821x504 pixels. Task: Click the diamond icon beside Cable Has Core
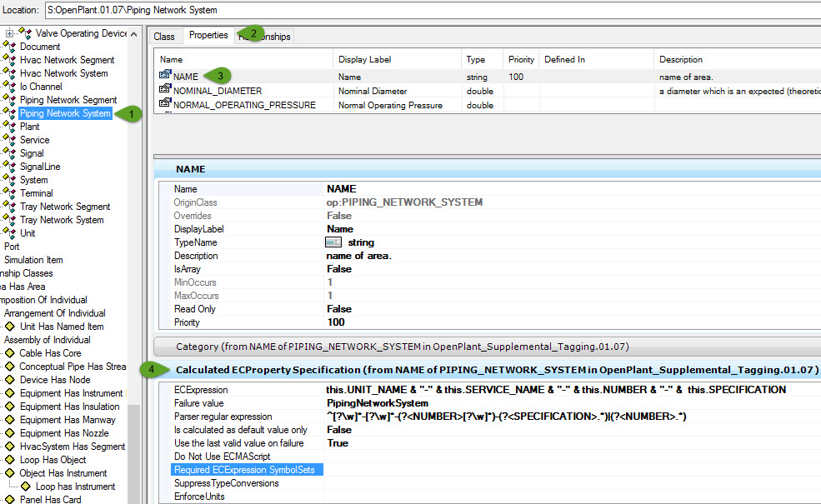pyautogui.click(x=9, y=353)
